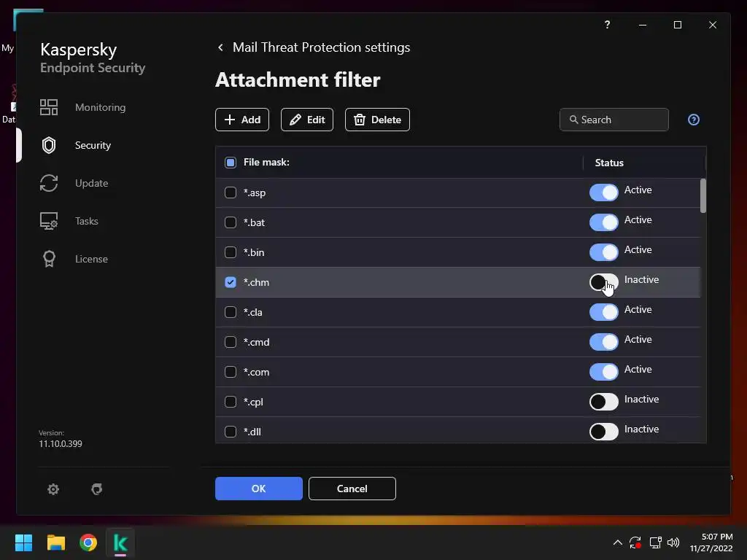
Task: Check the *.bin checkbox
Action: 230,252
